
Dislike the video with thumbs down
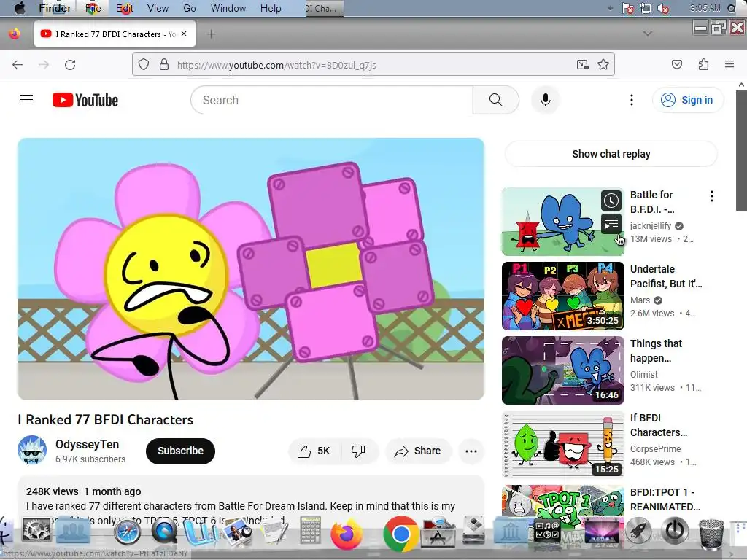point(358,451)
